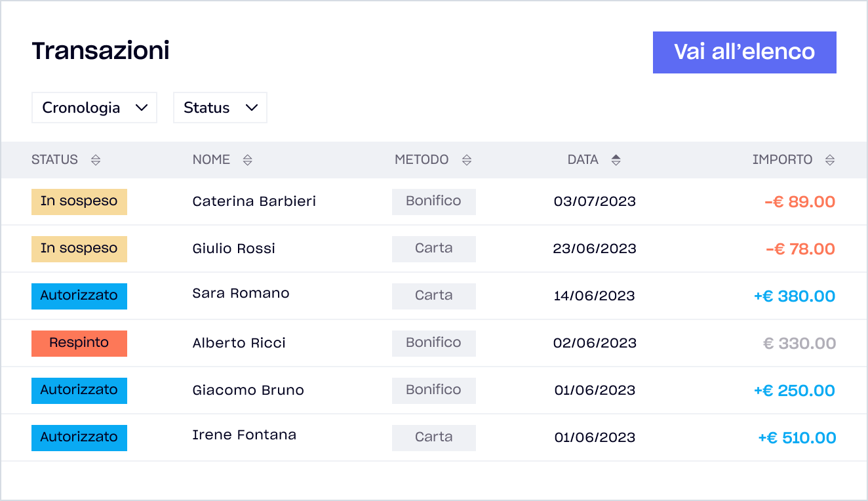Click the +€ 380.00 amount
The width and height of the screenshot is (868, 501).
pos(794,296)
